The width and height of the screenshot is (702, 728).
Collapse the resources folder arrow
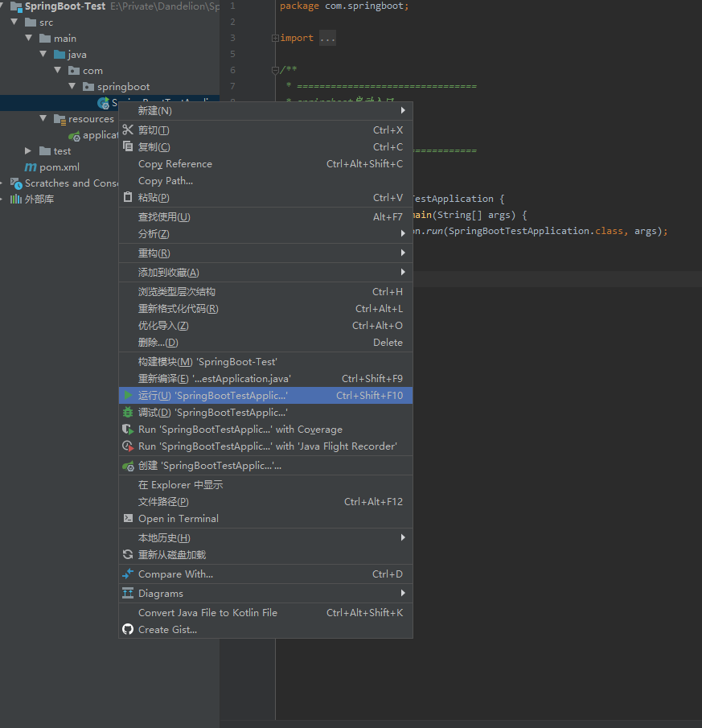coord(43,119)
